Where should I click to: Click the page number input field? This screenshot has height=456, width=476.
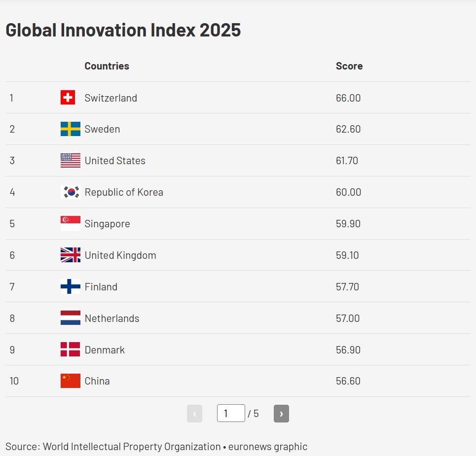click(x=231, y=413)
